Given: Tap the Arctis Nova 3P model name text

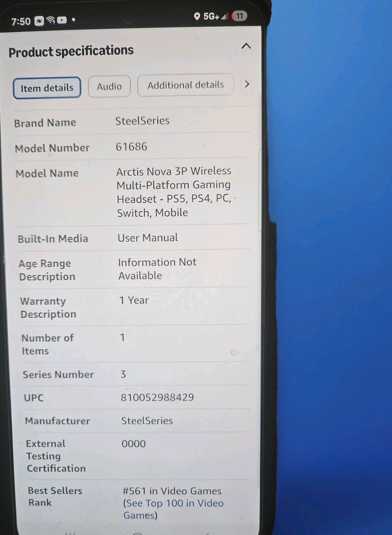Looking at the screenshot, I should tap(174, 192).
